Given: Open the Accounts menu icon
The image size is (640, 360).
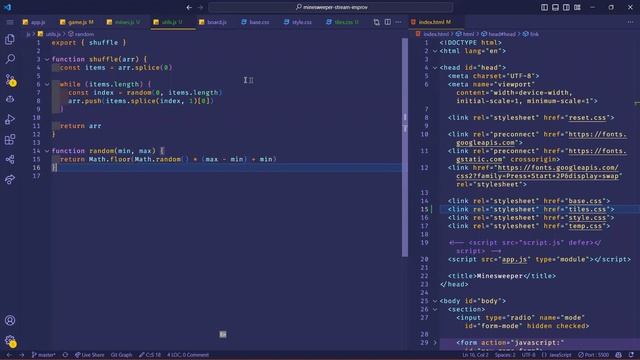Looking at the screenshot, I should point(10,320).
